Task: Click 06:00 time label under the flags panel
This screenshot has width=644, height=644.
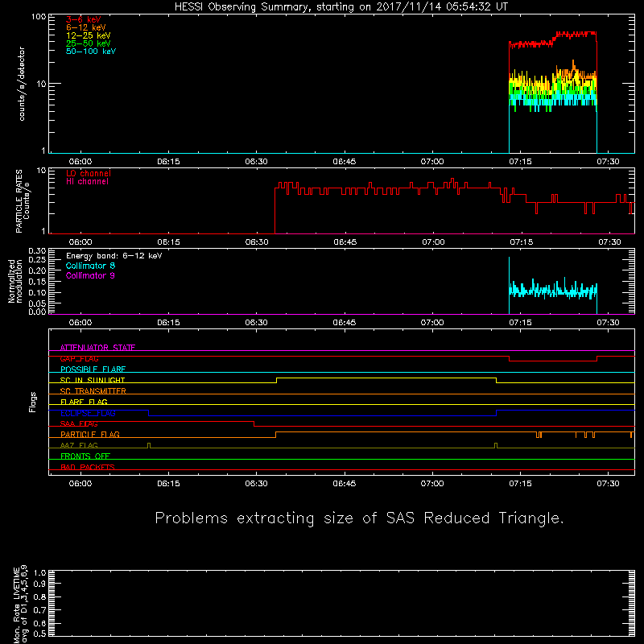Action: pos(80,484)
